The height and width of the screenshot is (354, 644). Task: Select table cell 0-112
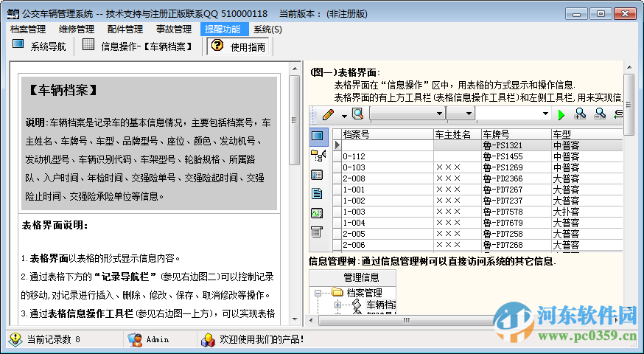388,156
